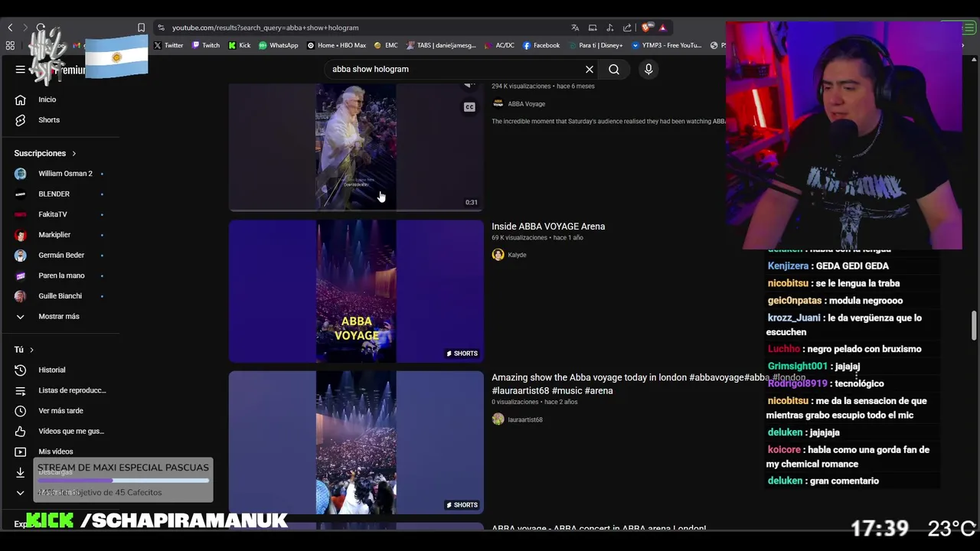
Task: Open WhatsApp bookmark
Action: click(279, 45)
